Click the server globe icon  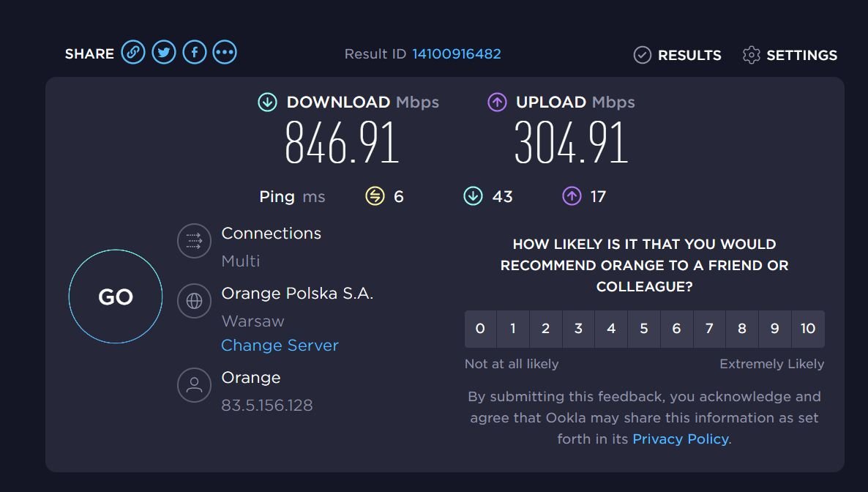point(194,301)
